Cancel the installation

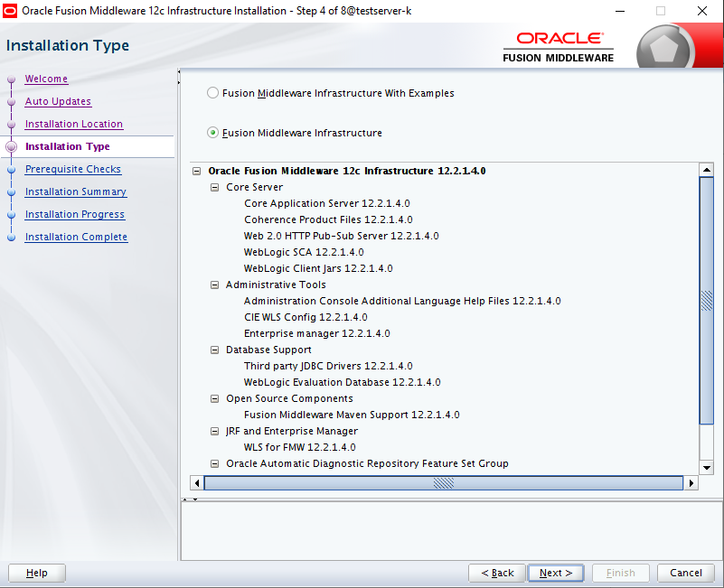pyautogui.click(x=686, y=573)
